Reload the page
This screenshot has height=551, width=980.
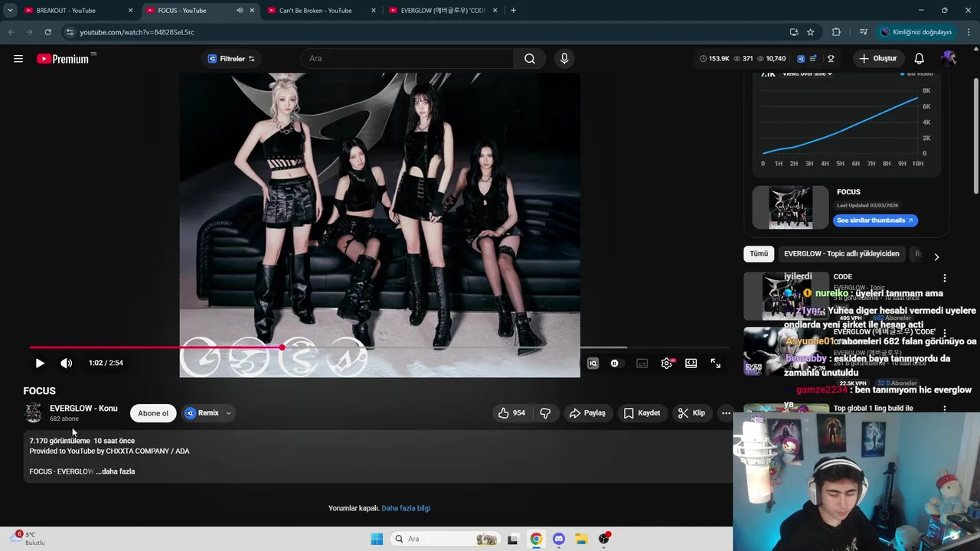point(47,32)
